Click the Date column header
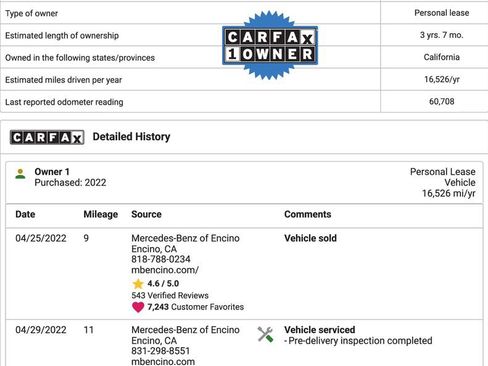 click(25, 214)
